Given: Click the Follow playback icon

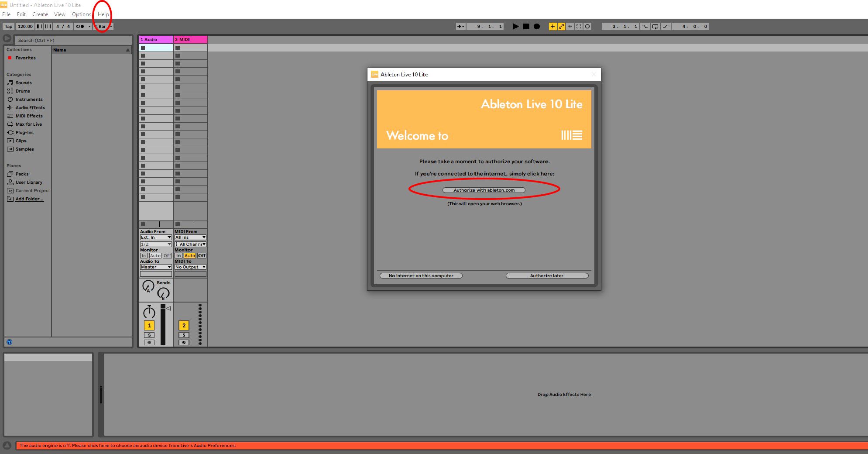Looking at the screenshot, I should pyautogui.click(x=460, y=27).
